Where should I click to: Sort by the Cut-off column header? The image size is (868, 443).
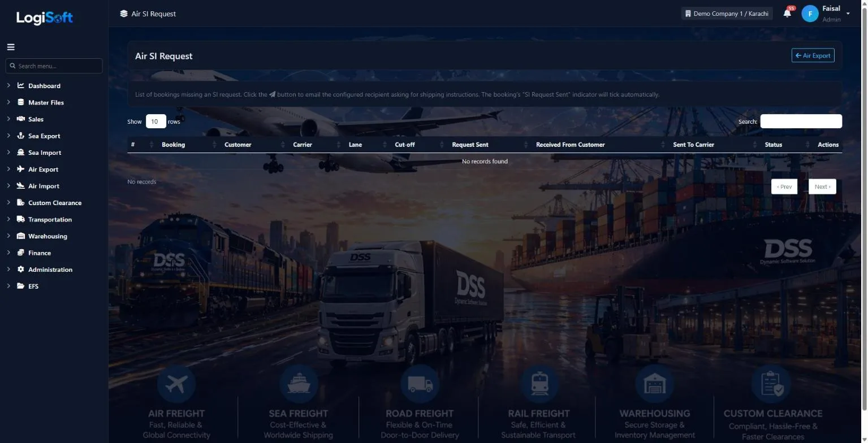pyautogui.click(x=404, y=145)
